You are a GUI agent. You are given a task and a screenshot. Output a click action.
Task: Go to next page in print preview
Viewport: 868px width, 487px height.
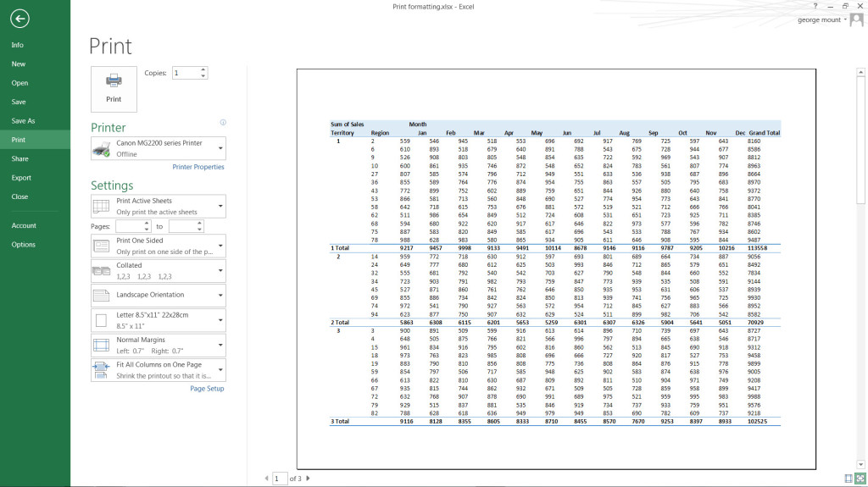(x=308, y=479)
